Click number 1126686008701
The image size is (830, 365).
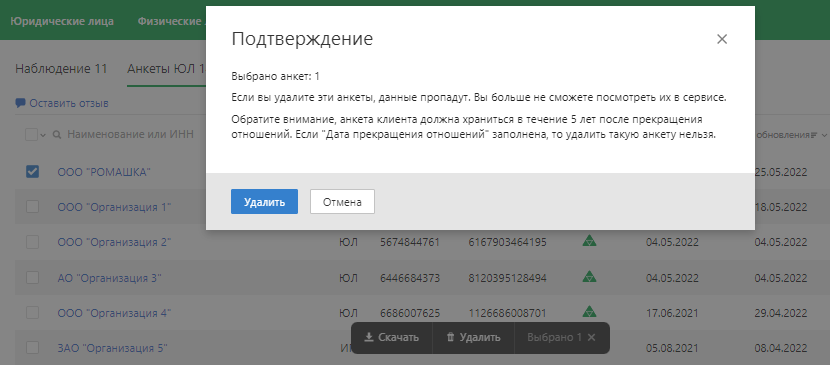[507, 313]
